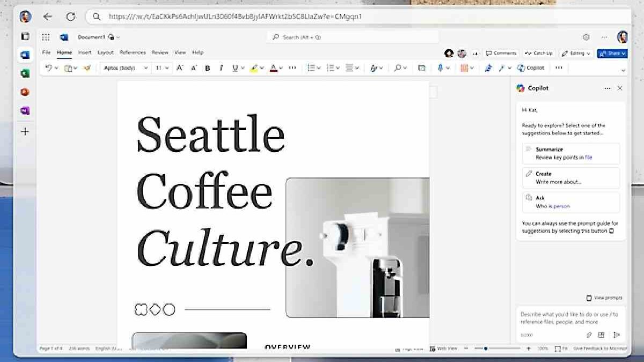This screenshot has width=644, height=362.
Task: Open the font name dropdown Aptos (Body)
Action: [125, 68]
